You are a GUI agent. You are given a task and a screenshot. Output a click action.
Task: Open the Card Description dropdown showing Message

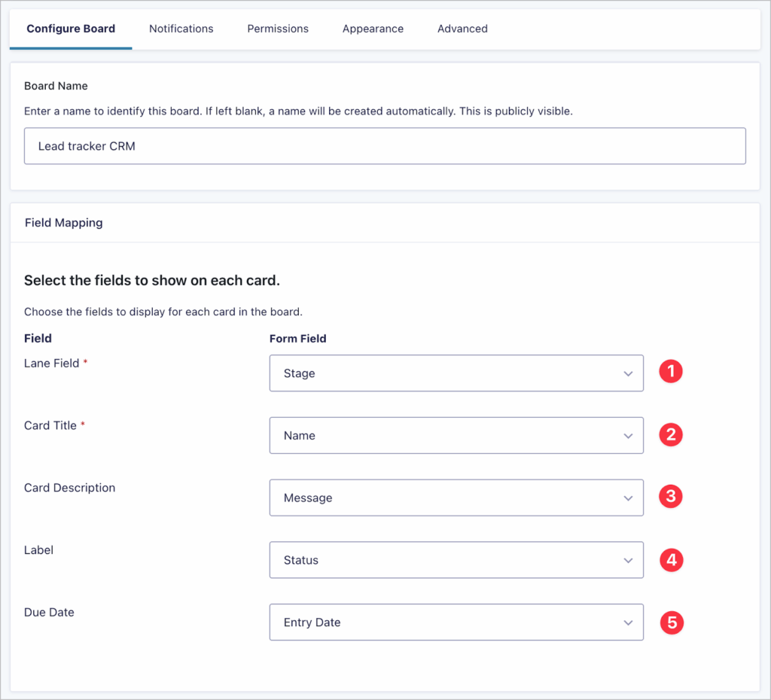tap(456, 498)
